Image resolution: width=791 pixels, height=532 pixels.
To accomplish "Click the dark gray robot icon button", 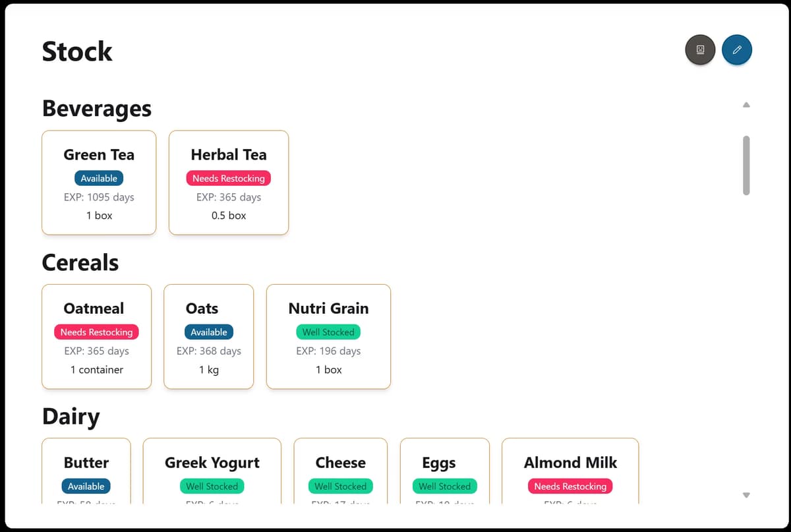I will [x=700, y=49].
